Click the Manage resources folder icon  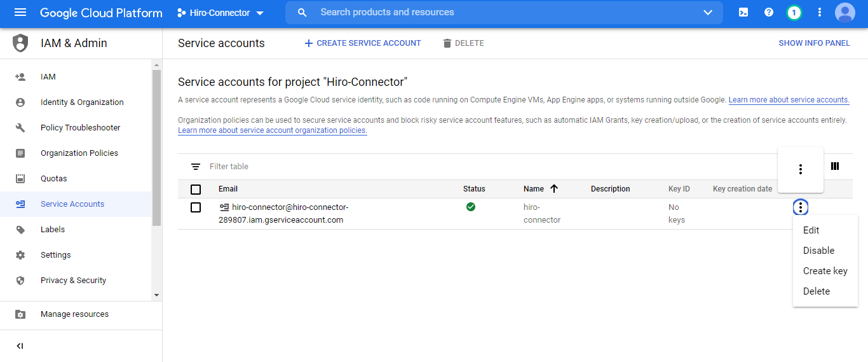pyautogui.click(x=20, y=314)
